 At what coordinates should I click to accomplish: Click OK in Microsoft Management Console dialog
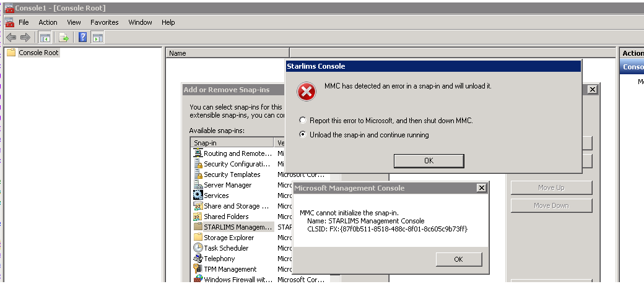(x=458, y=259)
